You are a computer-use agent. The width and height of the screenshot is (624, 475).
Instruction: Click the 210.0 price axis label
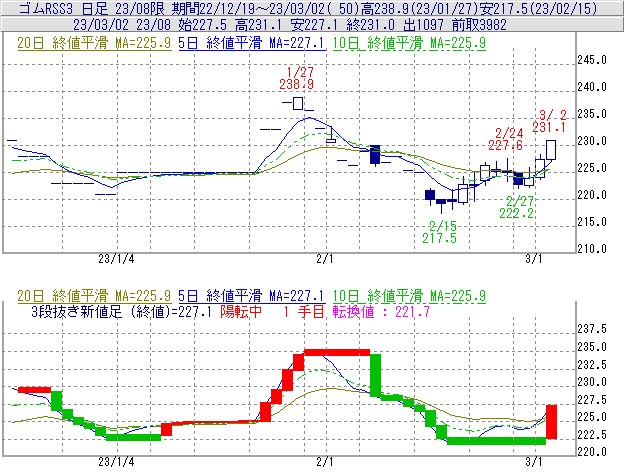click(592, 249)
